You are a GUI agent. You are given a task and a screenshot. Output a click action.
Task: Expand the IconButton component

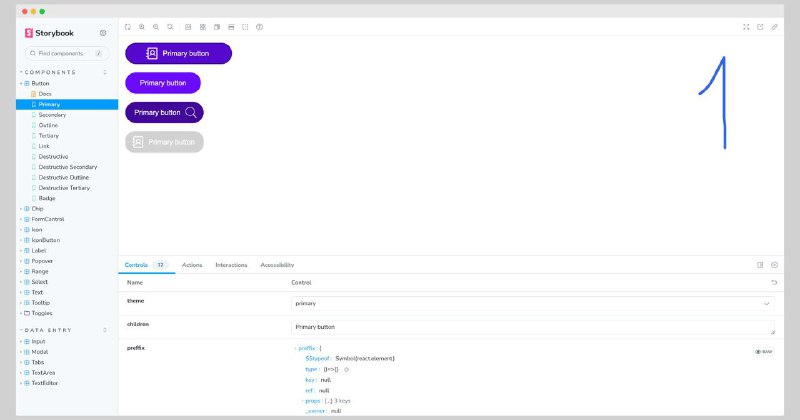(x=45, y=240)
